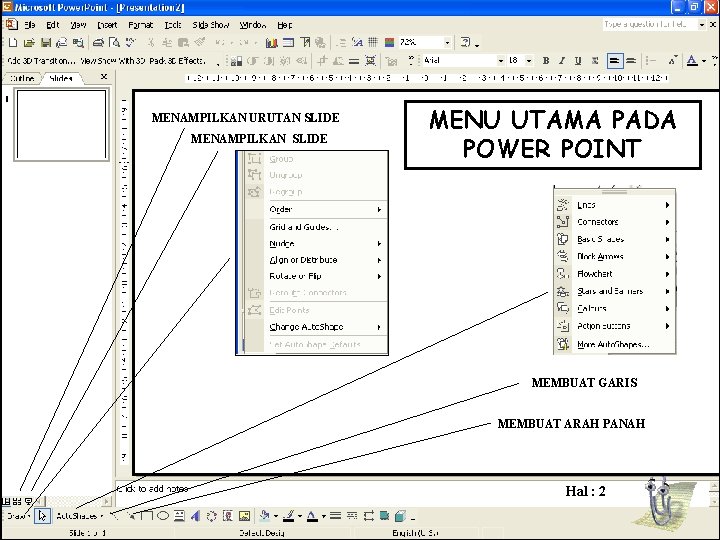The image size is (720, 540).
Task: Click the Line Color brush icon
Action: 288,516
